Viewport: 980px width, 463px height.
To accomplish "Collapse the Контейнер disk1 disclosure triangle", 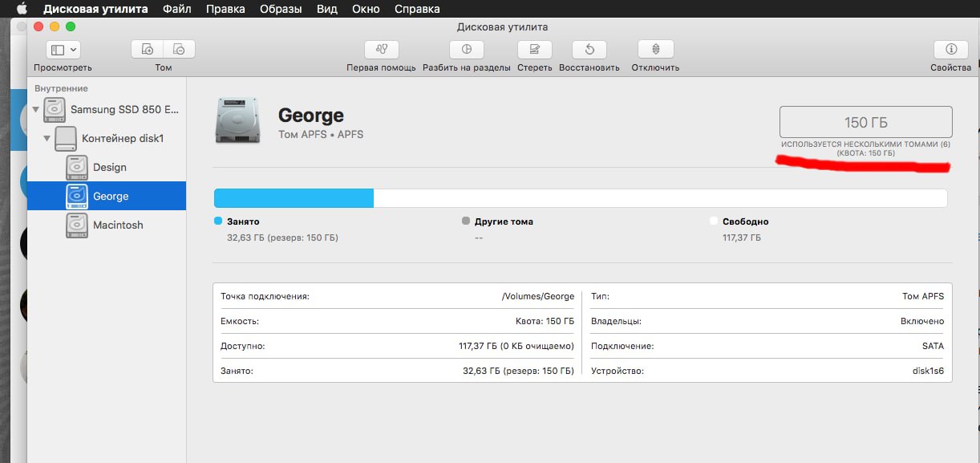I will click(x=47, y=138).
